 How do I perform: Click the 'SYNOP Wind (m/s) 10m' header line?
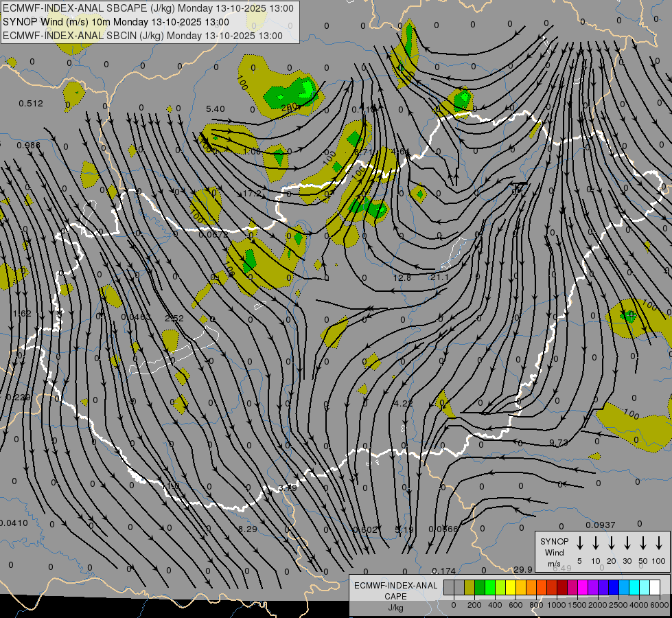tap(116, 22)
